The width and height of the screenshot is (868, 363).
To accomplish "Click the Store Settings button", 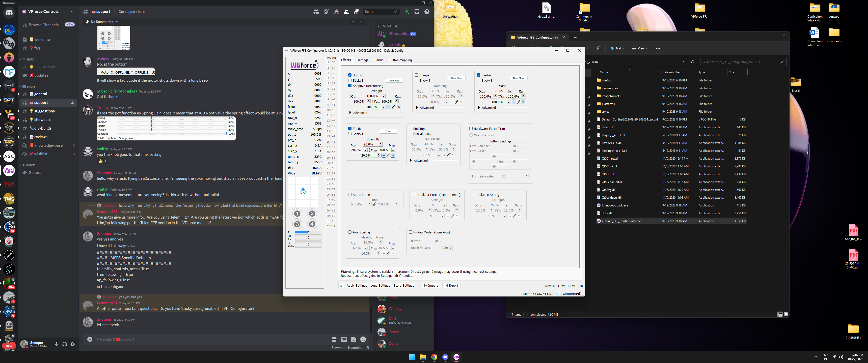I will click(404, 286).
